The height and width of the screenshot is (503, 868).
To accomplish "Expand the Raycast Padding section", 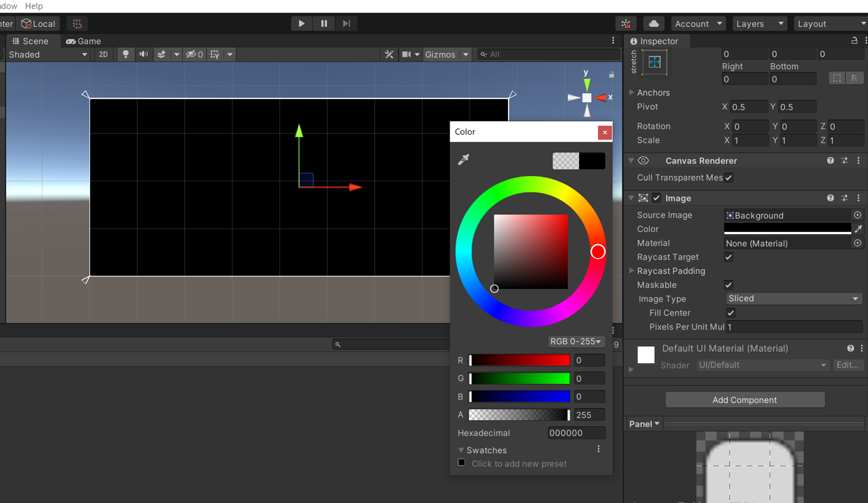I will click(x=632, y=271).
